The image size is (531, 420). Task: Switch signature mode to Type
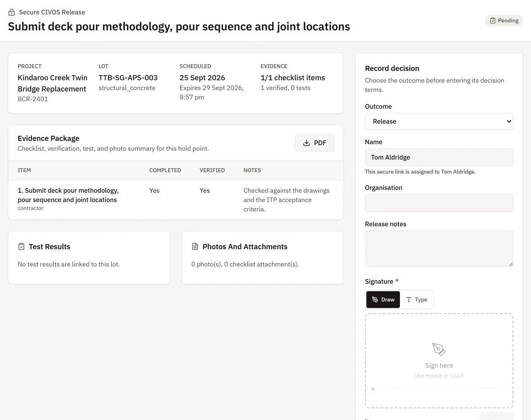point(416,299)
